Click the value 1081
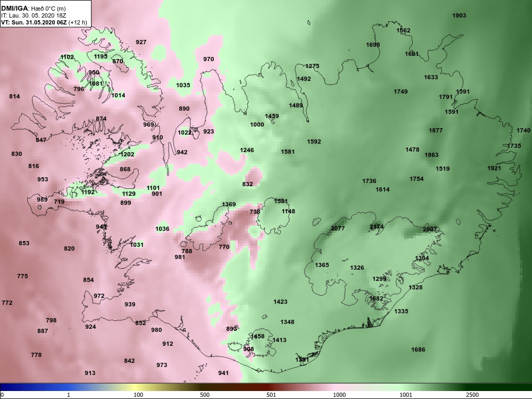The width and height of the screenshot is (532, 399). [x=96, y=84]
